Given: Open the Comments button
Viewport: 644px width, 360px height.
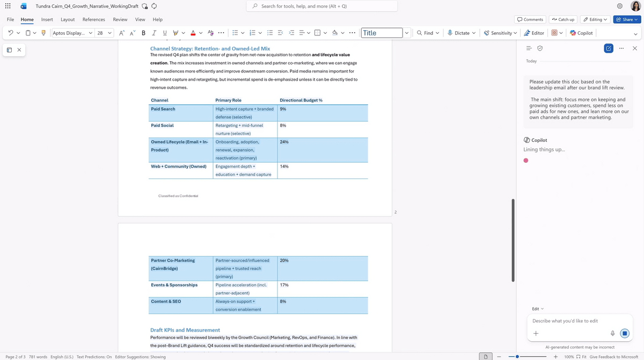Looking at the screenshot, I should [530, 19].
